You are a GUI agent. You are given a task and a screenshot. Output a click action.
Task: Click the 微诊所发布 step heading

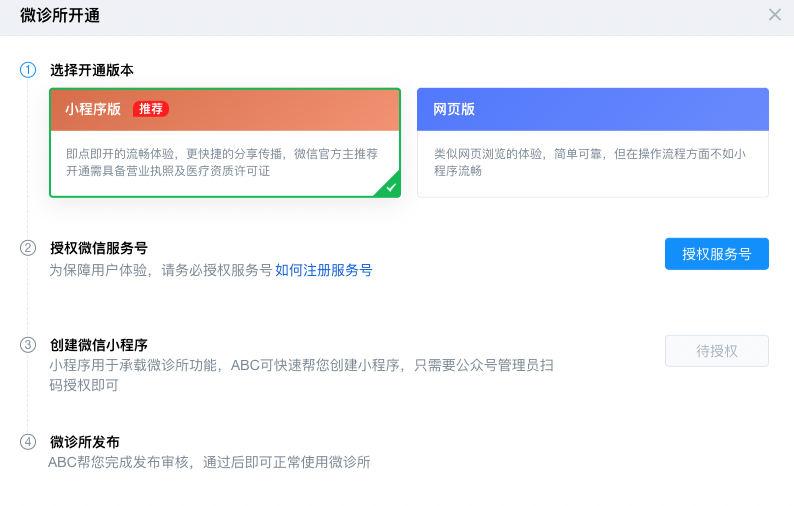point(85,442)
